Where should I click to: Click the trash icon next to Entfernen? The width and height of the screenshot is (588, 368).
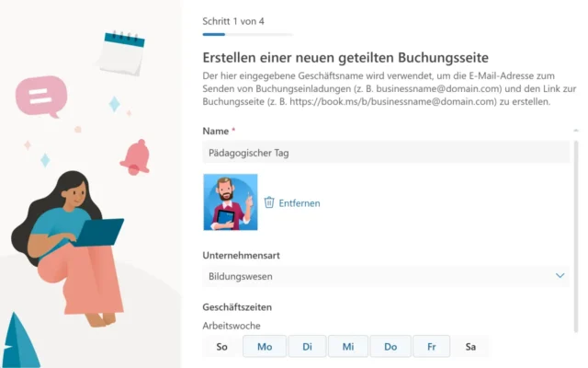[x=269, y=202]
